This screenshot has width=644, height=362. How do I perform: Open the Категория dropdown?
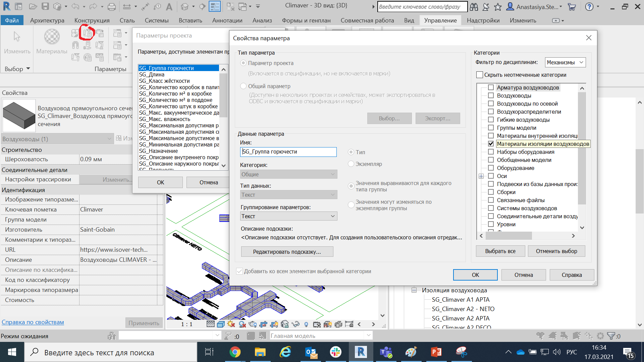pos(288,174)
